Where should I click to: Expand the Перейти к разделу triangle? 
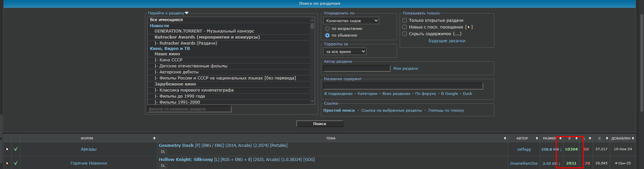tap(187, 13)
